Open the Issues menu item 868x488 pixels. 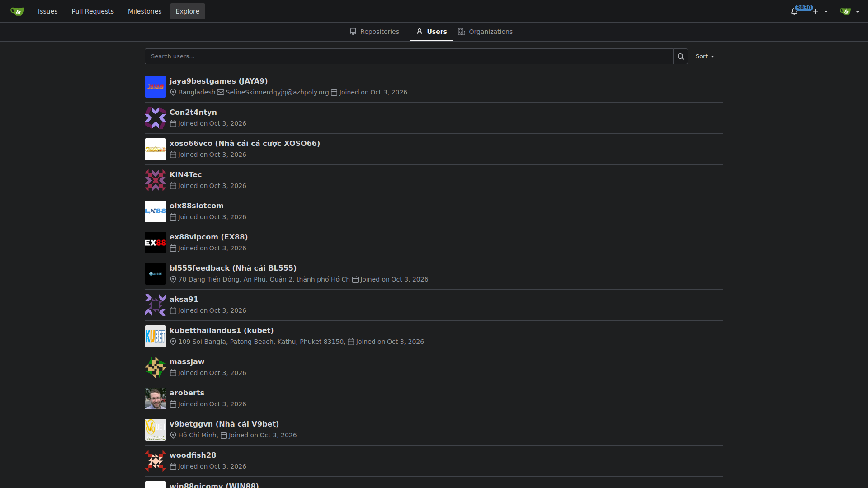48,11
